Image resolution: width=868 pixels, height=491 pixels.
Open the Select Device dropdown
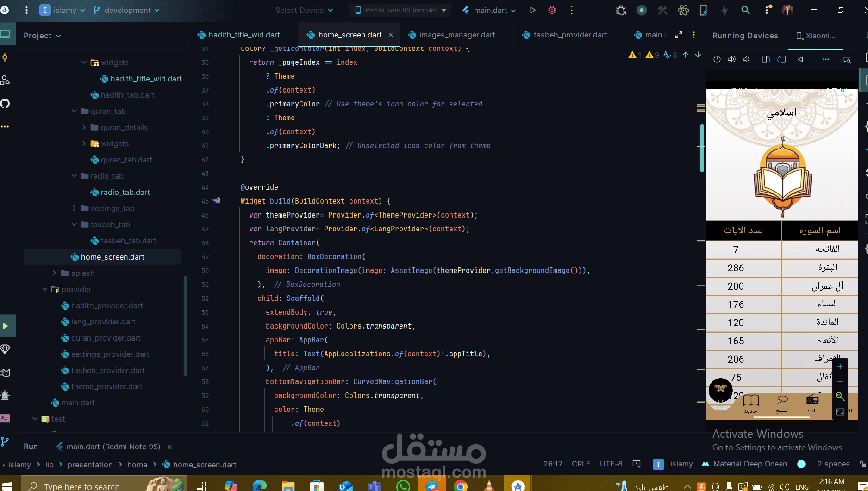click(x=304, y=10)
